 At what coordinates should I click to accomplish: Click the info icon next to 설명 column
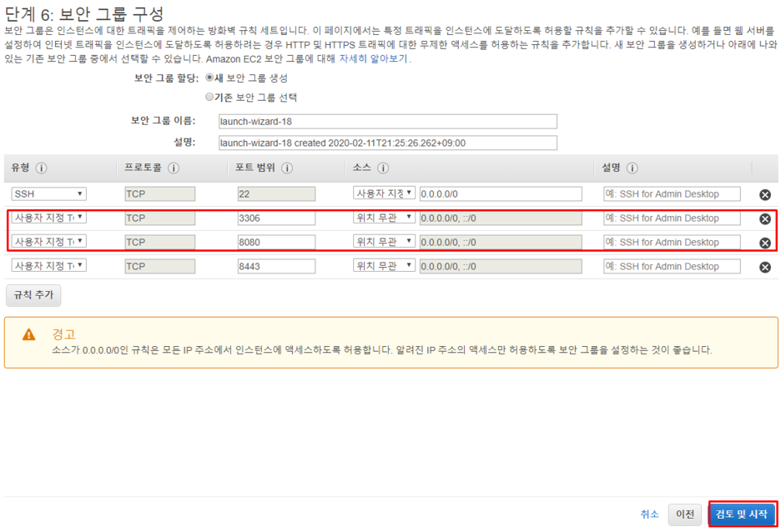tap(632, 168)
